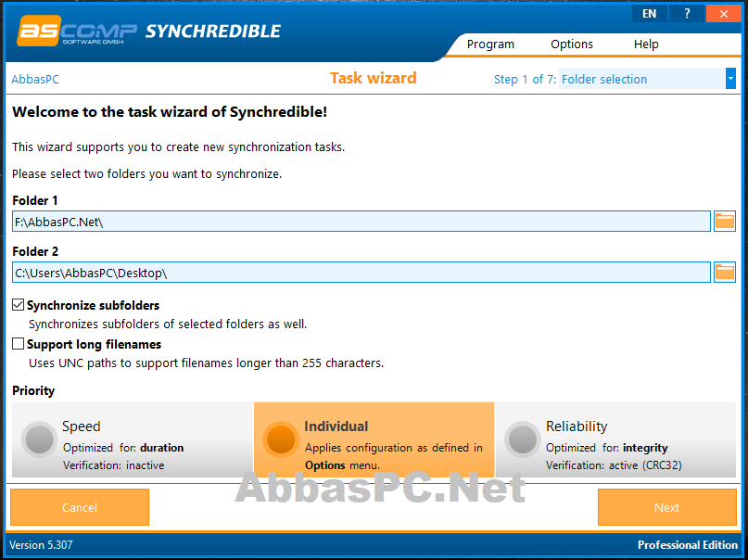This screenshot has height=560, width=748.
Task: Click the Next button
Action: click(x=667, y=507)
